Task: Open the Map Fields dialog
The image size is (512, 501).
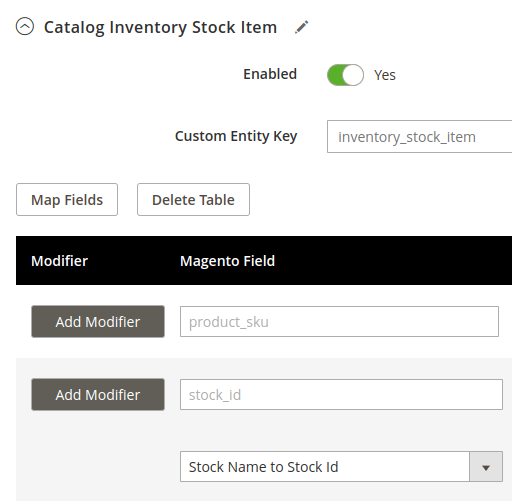Action: pyautogui.click(x=67, y=200)
